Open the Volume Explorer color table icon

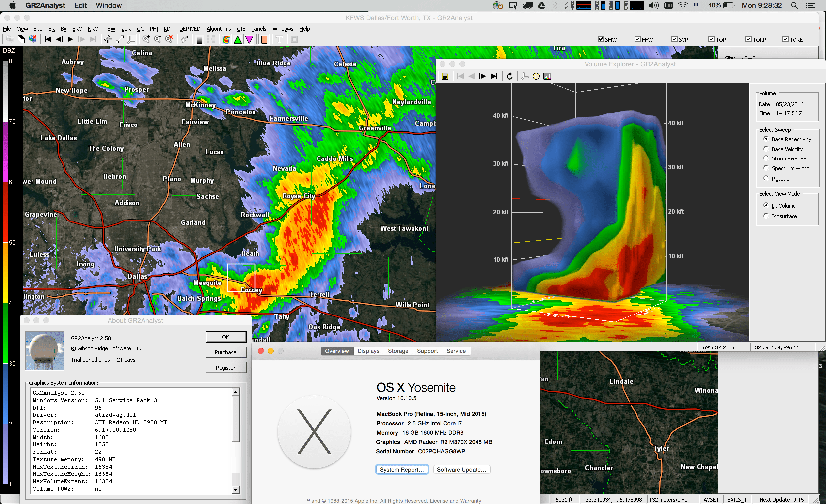(547, 76)
